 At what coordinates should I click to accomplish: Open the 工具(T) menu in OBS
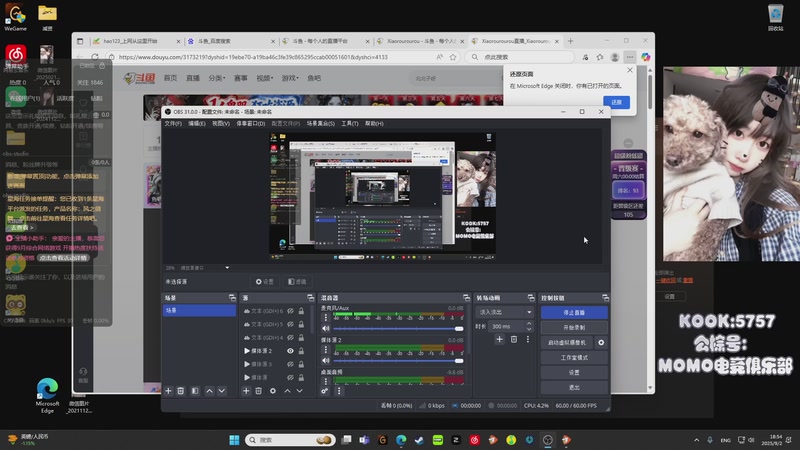pyautogui.click(x=349, y=123)
